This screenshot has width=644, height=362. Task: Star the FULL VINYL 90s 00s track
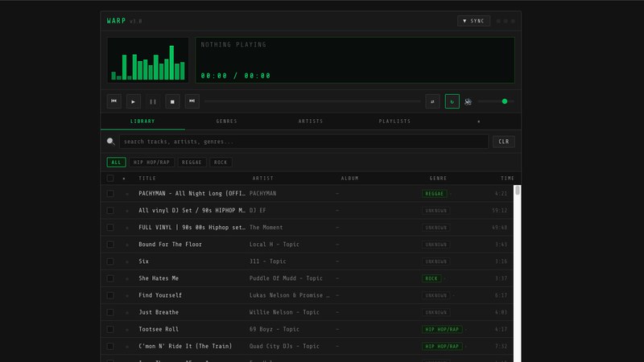(x=127, y=228)
